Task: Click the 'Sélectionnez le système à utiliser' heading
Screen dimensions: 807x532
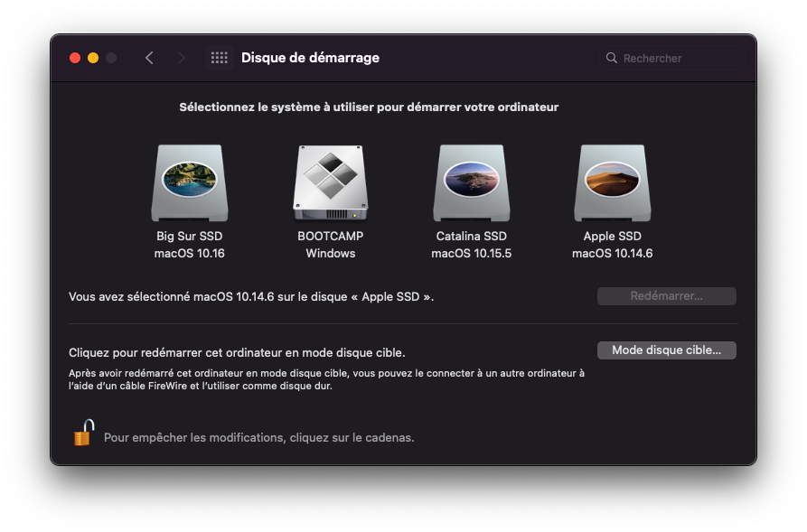Action: (369, 107)
